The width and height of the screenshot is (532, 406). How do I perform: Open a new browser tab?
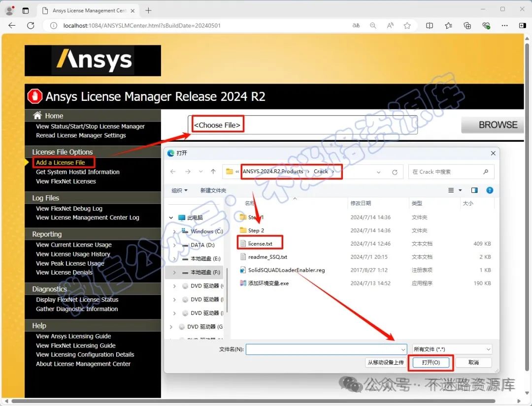click(x=148, y=10)
